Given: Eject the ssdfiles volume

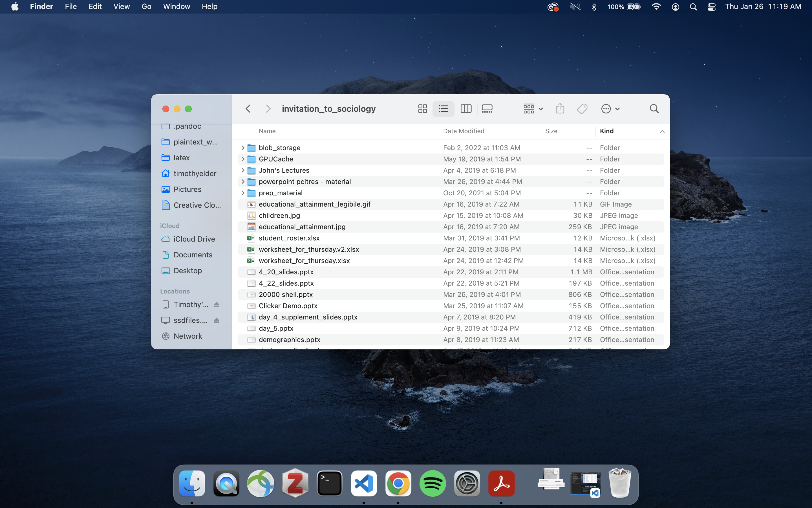Looking at the screenshot, I should [217, 320].
